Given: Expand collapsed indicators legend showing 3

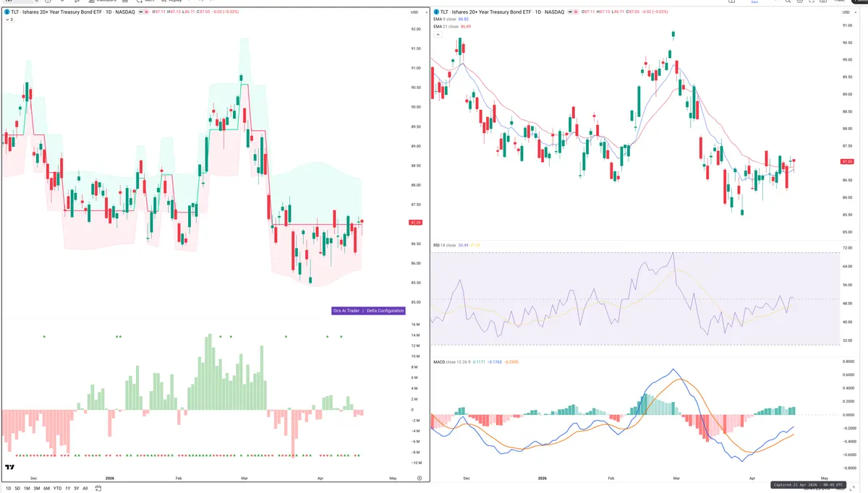Looking at the screenshot, I should [x=9, y=20].
